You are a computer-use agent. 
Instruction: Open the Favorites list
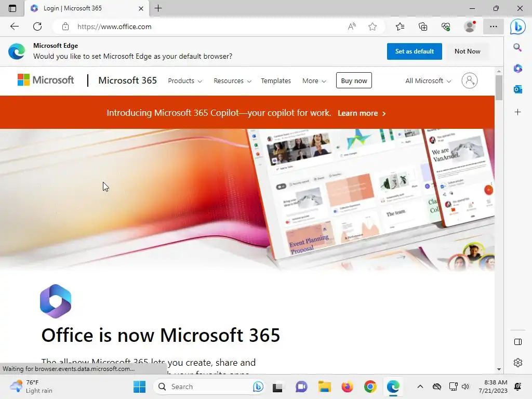pyautogui.click(x=400, y=26)
